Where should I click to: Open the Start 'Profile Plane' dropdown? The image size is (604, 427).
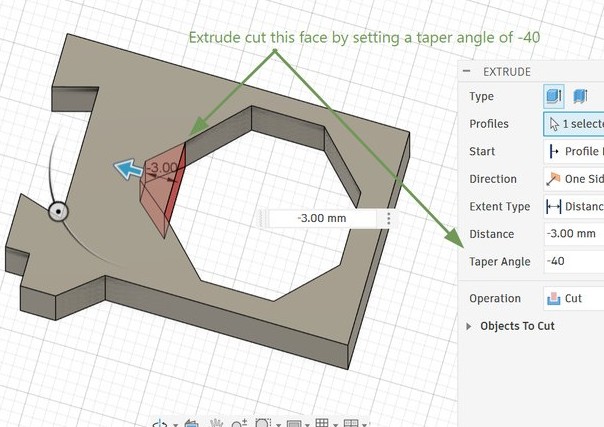click(x=574, y=151)
